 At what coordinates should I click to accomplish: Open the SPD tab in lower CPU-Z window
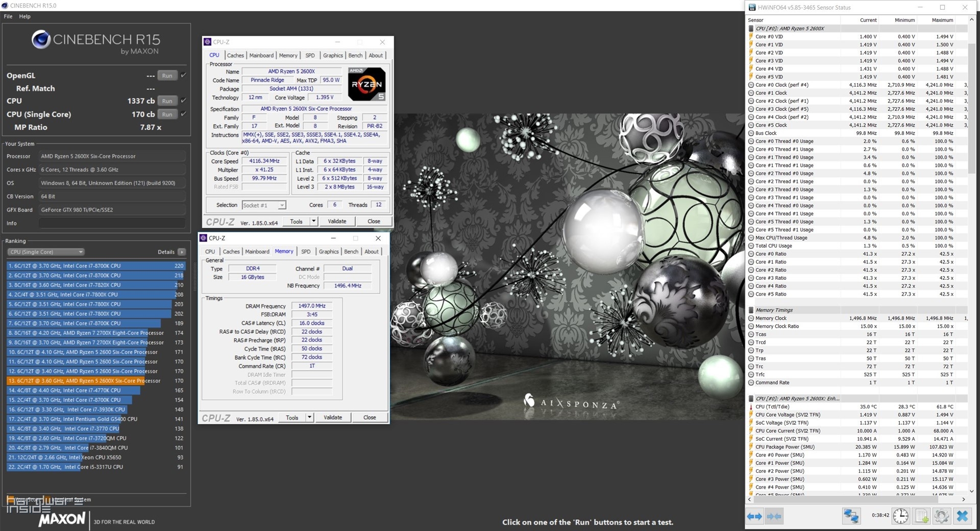click(306, 251)
